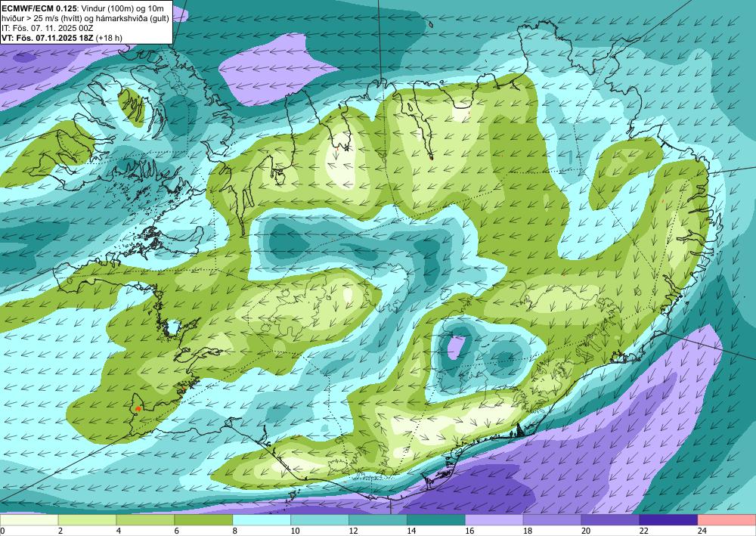Select the dark teal 14–16 legend swatch

point(436,520)
